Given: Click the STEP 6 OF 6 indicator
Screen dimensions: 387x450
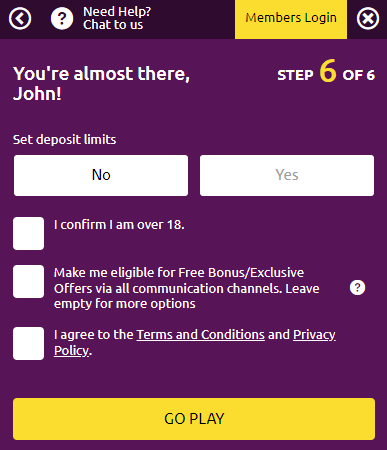Looking at the screenshot, I should (326, 71).
